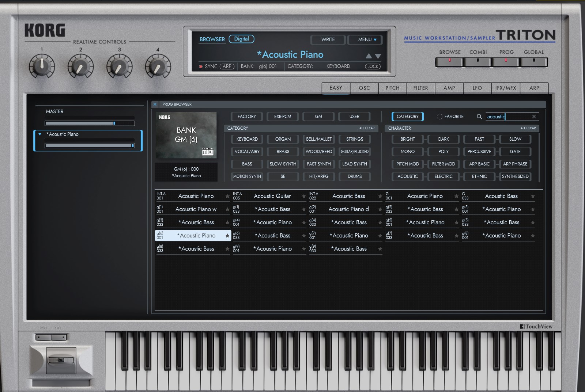Screen dimensions: 585x392
Task: Toggle the LOCK button in display
Action: click(373, 66)
